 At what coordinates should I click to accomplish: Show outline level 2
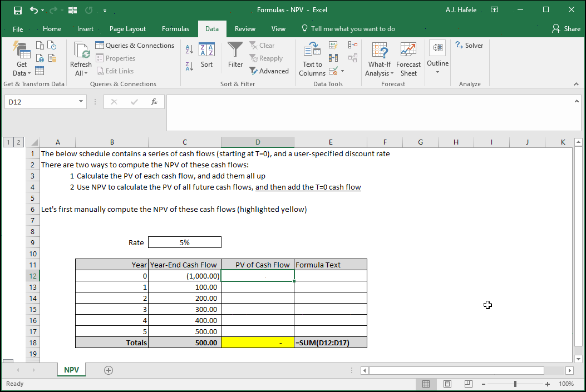point(18,142)
